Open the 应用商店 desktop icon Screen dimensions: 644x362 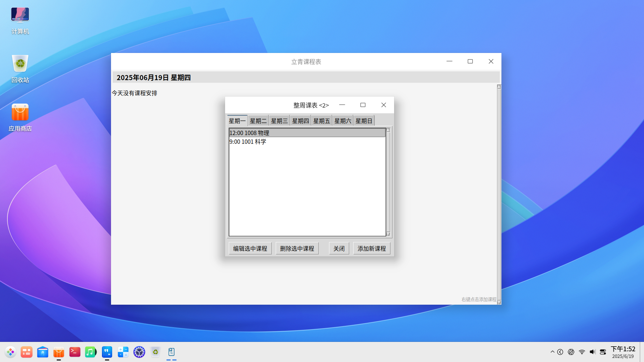pyautogui.click(x=20, y=117)
